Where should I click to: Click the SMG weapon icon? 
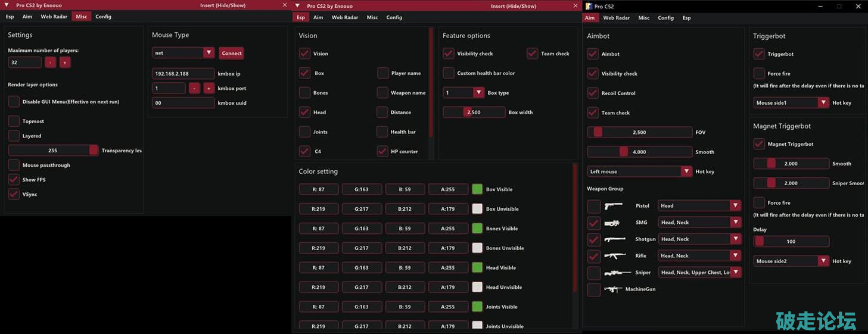click(612, 223)
